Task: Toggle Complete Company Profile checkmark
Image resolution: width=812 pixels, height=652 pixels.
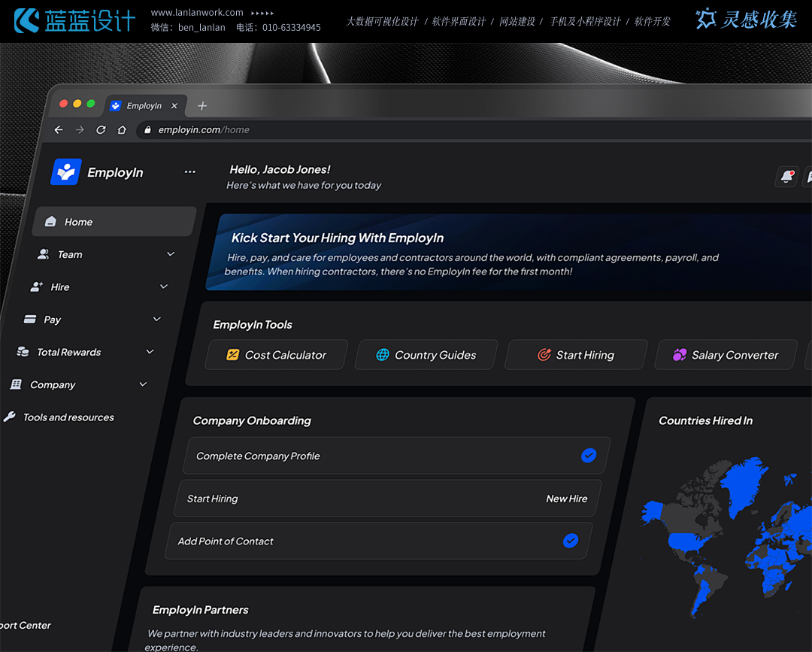Action: (x=589, y=456)
